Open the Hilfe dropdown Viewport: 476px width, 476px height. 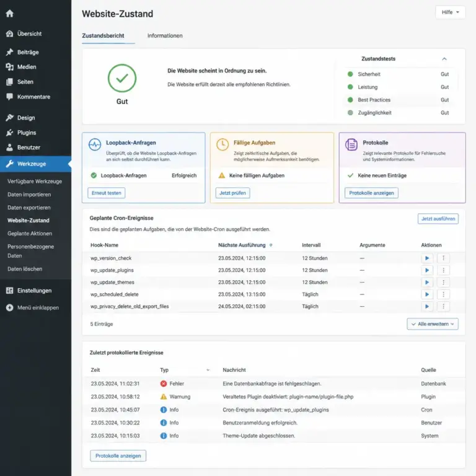tap(450, 12)
